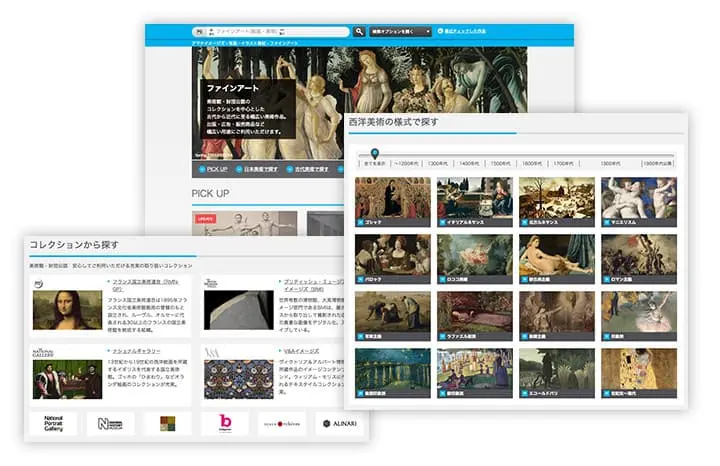
Task: Click the timeline pin marker on era slider
Action: (x=375, y=153)
